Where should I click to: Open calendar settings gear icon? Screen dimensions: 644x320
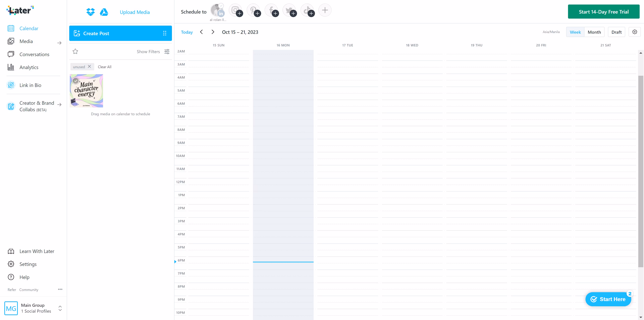[634, 32]
